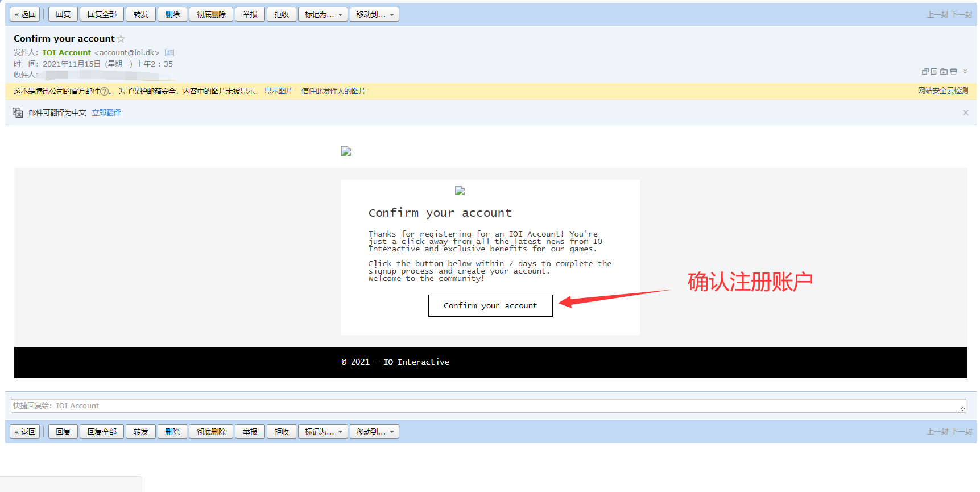The height and width of the screenshot is (492, 980).
Task: Click the email subject title text
Action: pos(64,38)
